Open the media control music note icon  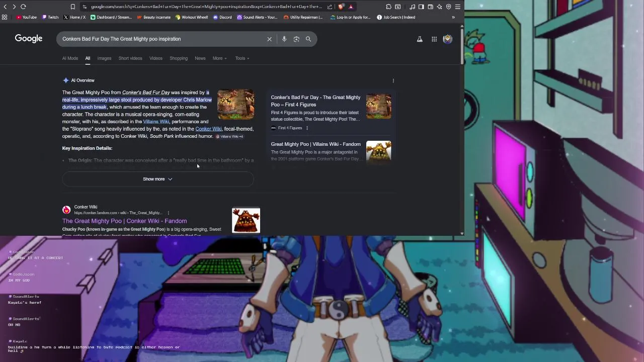coord(413,7)
